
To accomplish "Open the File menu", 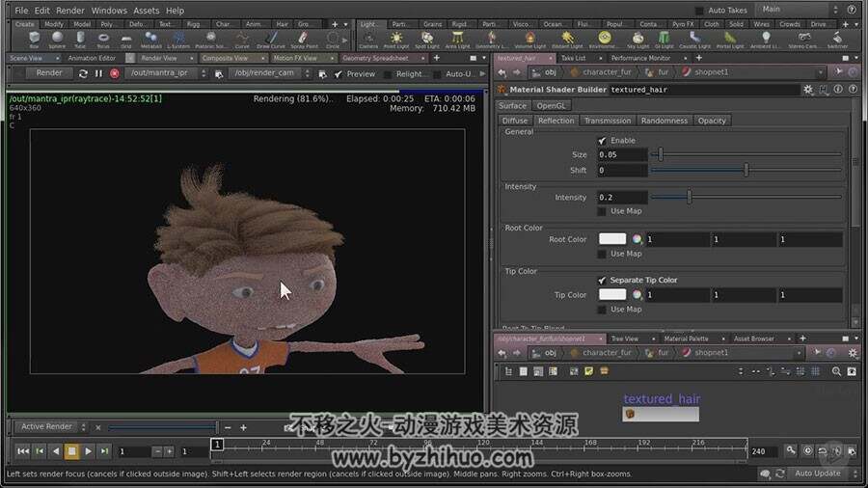I will coord(21,10).
